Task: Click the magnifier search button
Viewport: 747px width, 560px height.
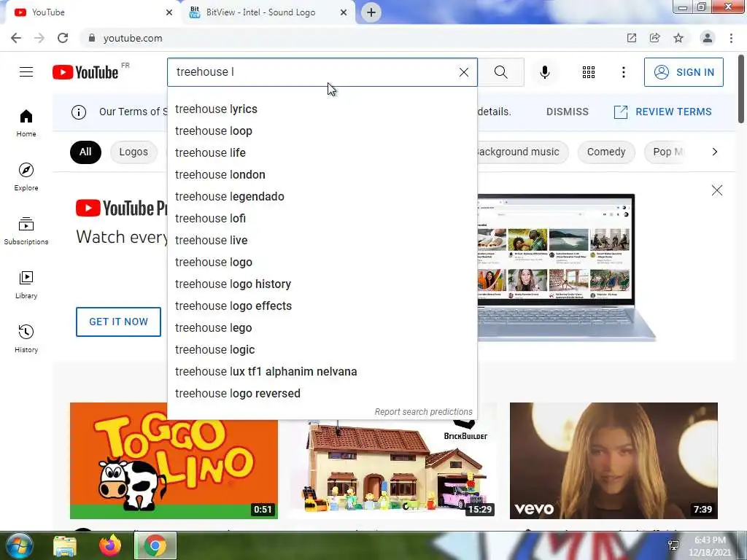Action: [500, 72]
